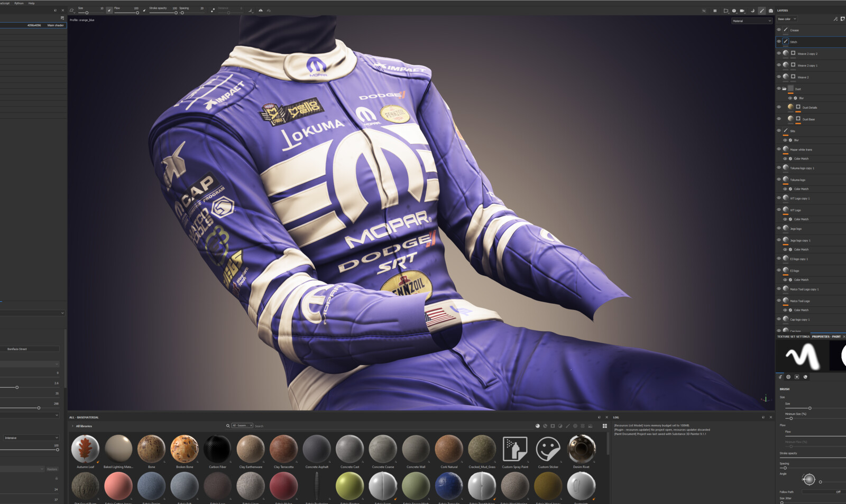Open dropdown arrow on viewport mode icon
846x504 pixels.
[x=729, y=13]
